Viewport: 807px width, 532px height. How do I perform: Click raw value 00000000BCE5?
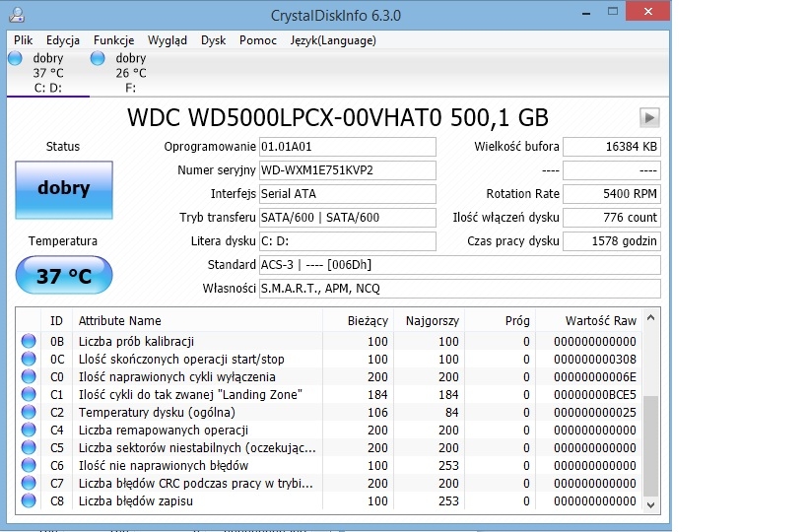pyautogui.click(x=595, y=395)
